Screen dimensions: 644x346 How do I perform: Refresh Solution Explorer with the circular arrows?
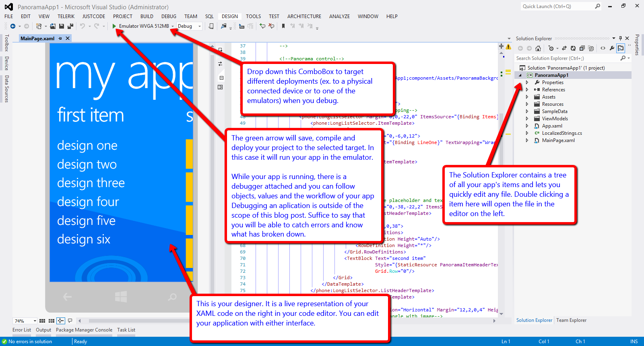click(x=573, y=48)
